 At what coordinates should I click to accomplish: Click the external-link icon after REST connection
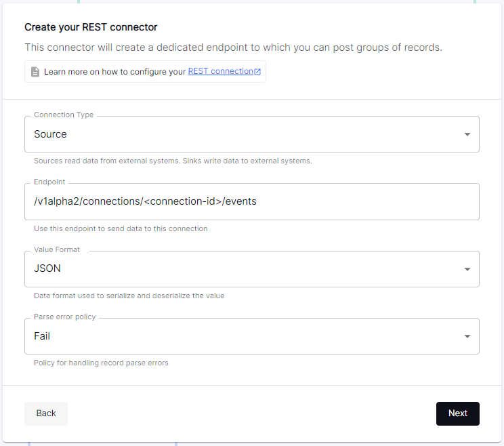coord(257,72)
